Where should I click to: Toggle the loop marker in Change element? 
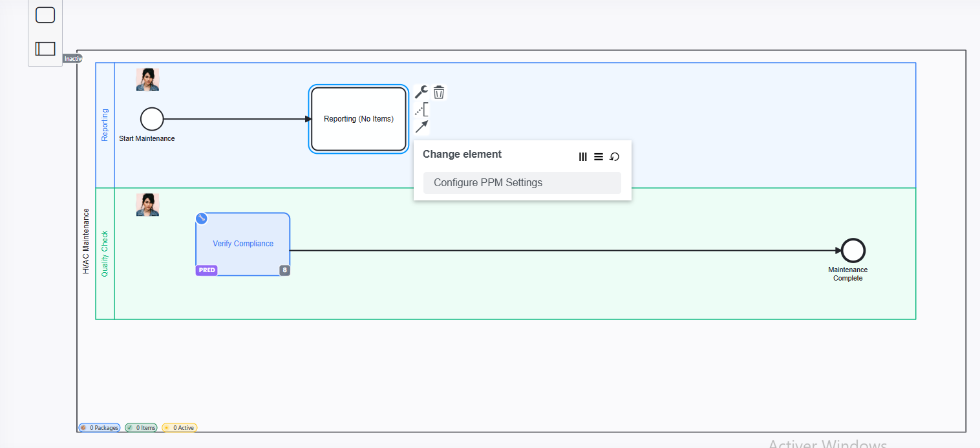615,156
